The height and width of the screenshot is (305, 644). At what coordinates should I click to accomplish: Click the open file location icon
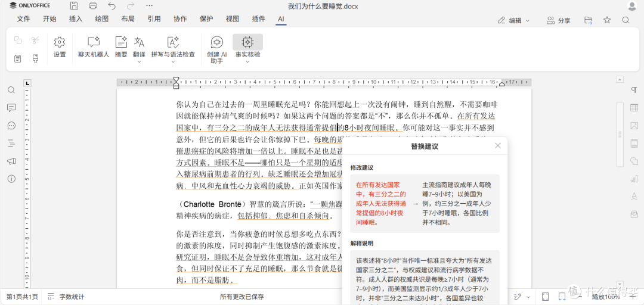click(589, 20)
